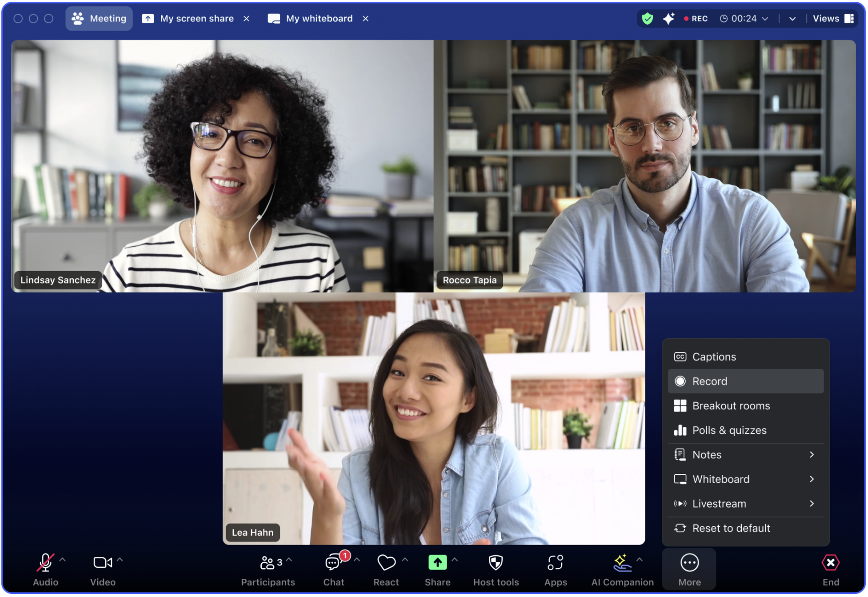Expand the Participants options caret

(289, 560)
